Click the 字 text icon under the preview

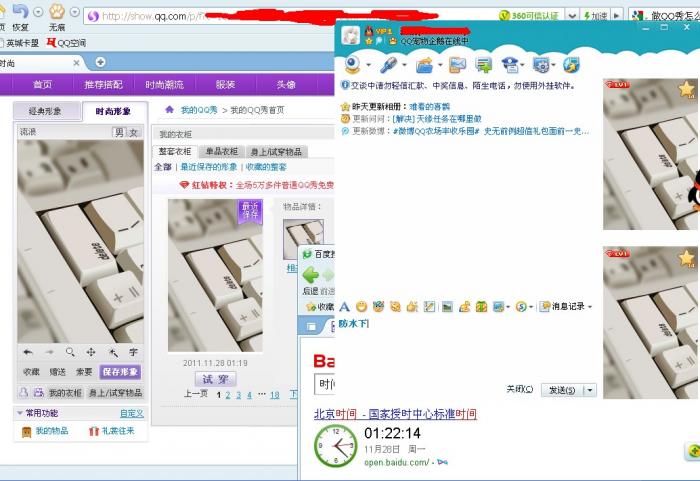pyautogui.click(x=133, y=352)
